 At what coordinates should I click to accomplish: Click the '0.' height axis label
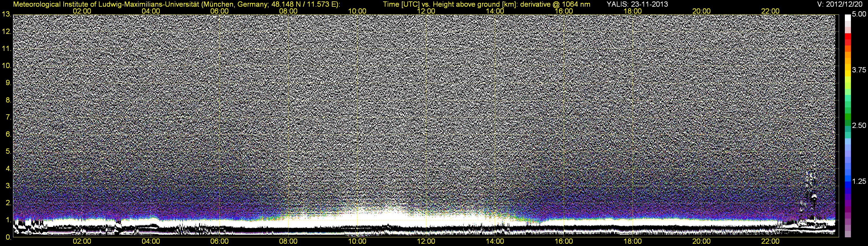tap(8, 238)
